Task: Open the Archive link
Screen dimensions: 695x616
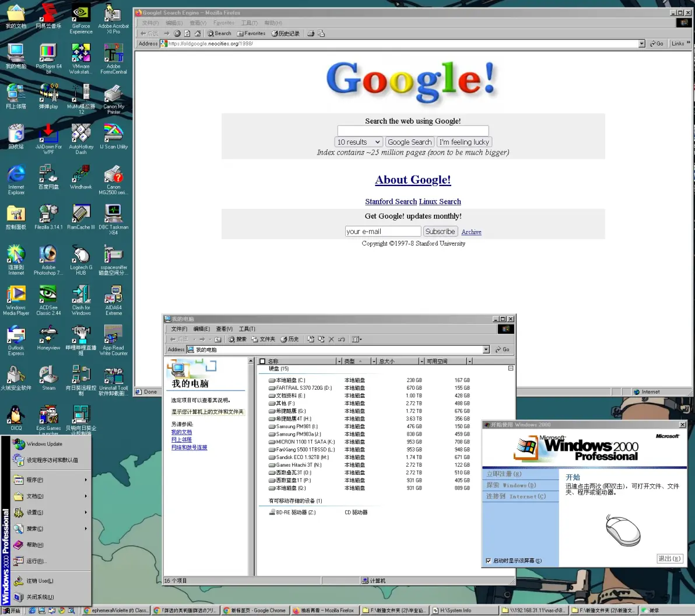Action: 471,232
